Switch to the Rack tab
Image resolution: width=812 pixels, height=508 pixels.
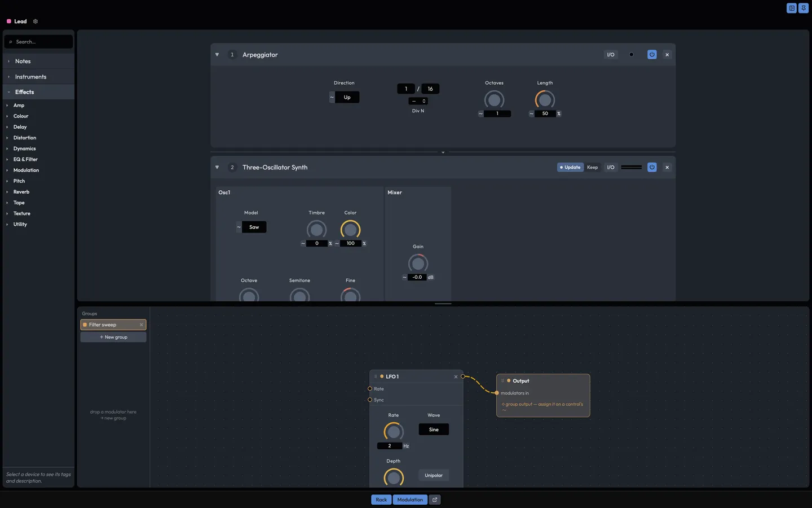[382, 500]
